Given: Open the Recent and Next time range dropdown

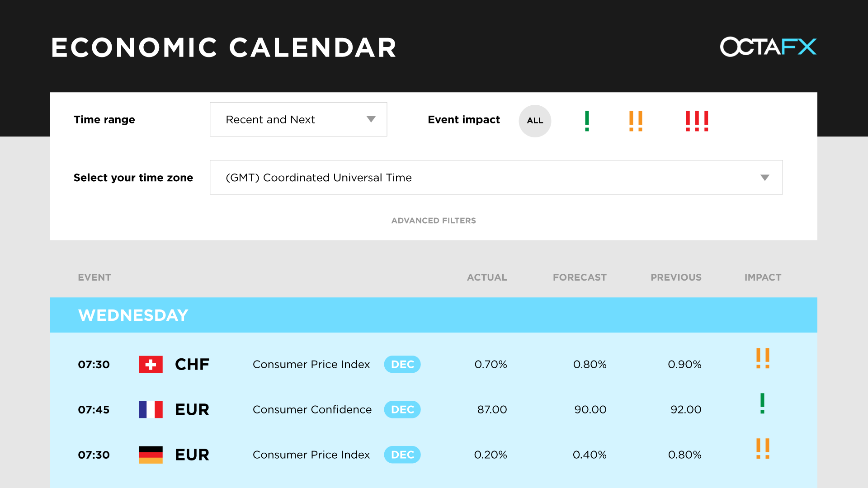Looking at the screenshot, I should (x=298, y=119).
